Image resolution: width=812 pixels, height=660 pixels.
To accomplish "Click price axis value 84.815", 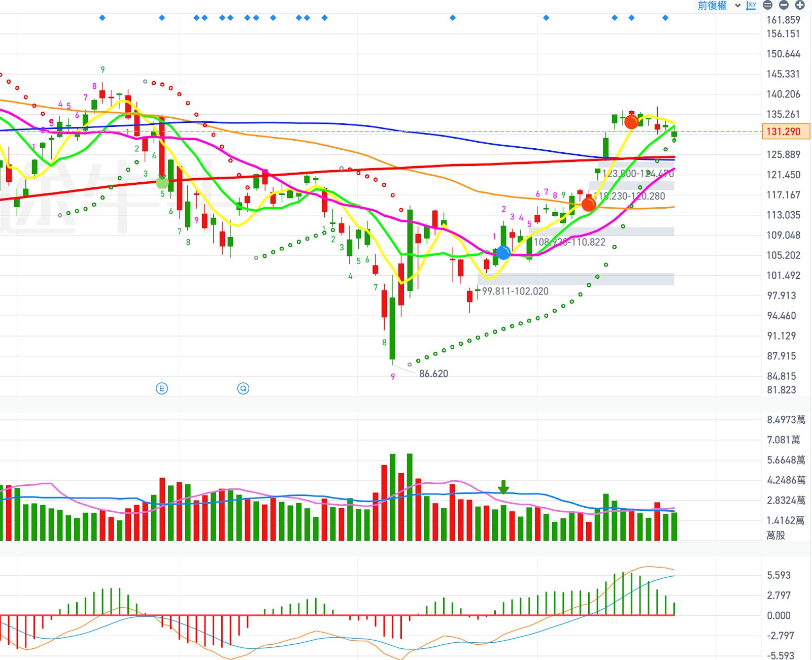I will coord(782,376).
